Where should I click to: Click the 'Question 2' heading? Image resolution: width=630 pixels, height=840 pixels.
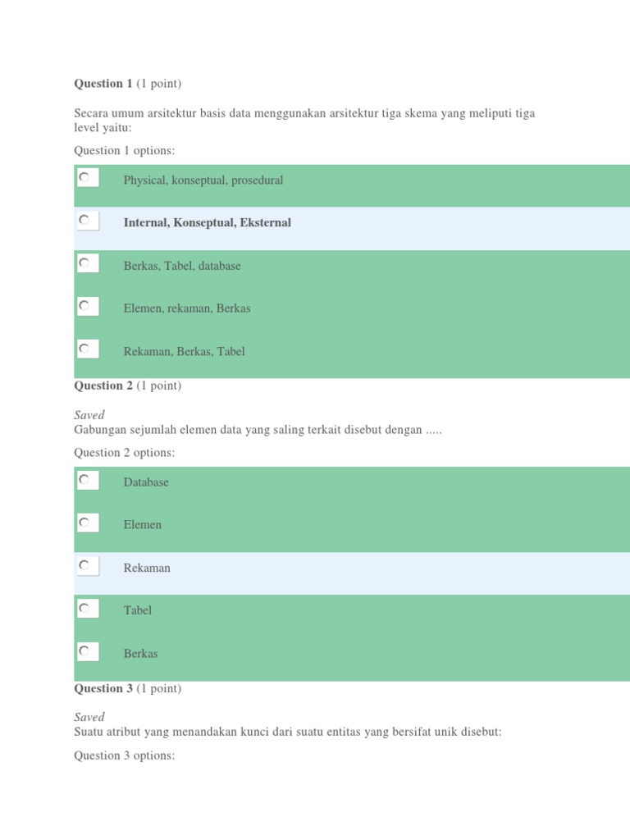[103, 386]
